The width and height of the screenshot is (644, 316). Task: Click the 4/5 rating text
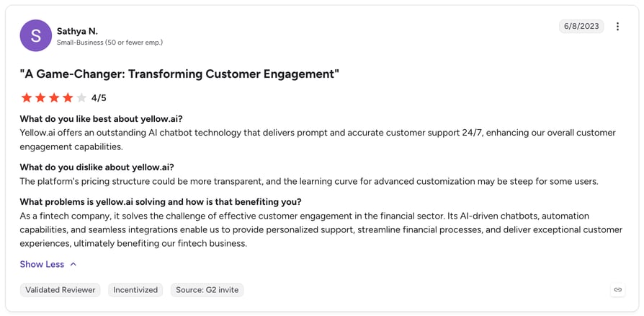pyautogui.click(x=99, y=98)
